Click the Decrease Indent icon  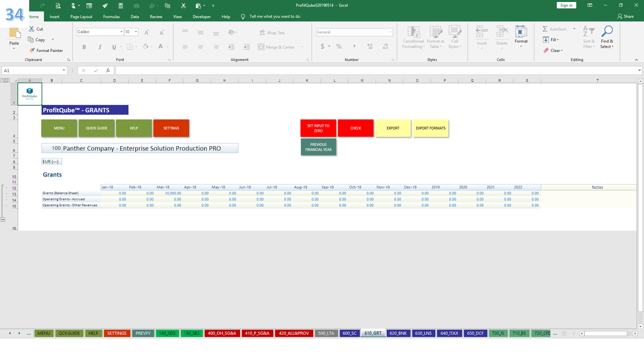click(x=231, y=47)
